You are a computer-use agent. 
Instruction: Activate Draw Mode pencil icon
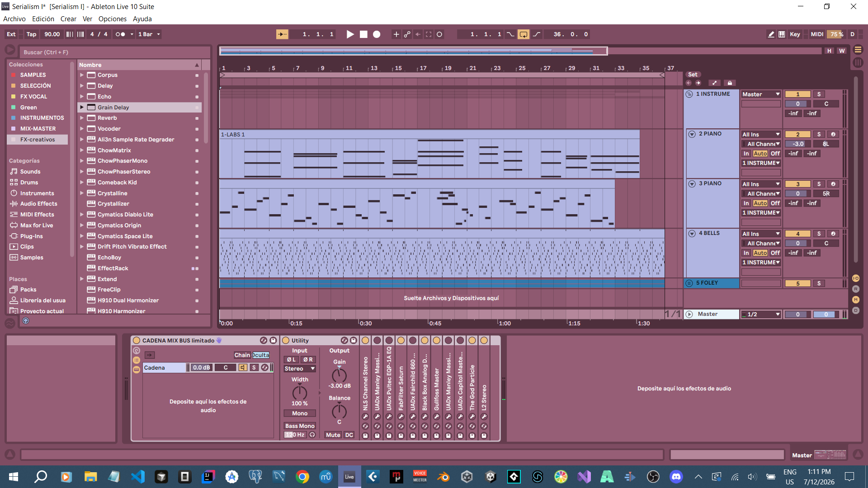point(771,34)
